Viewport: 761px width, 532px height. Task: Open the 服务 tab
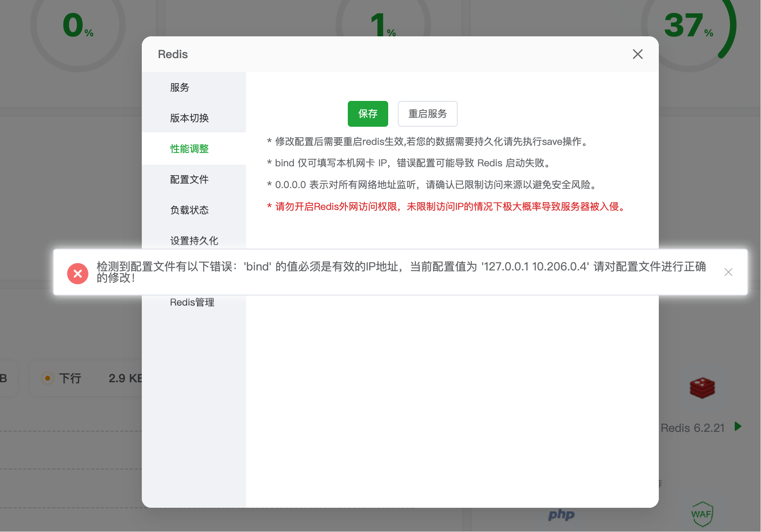point(194,87)
